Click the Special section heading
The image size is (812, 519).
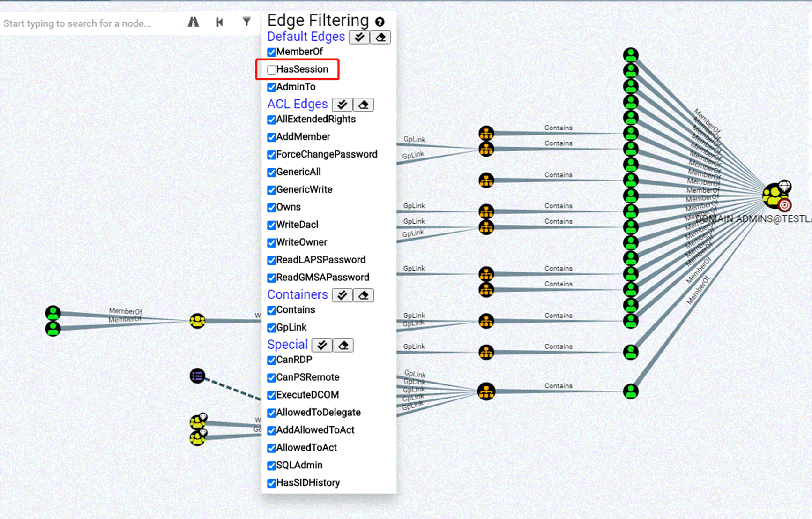287,345
